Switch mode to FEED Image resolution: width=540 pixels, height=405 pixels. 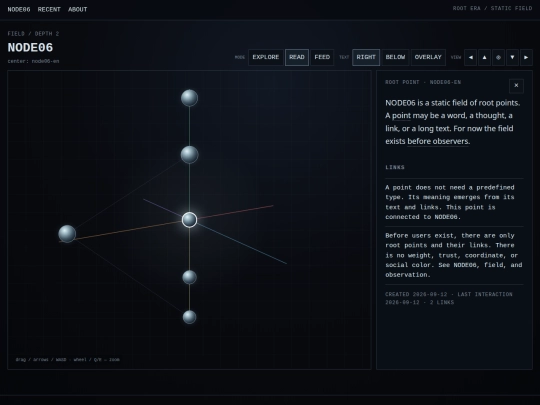pos(322,58)
